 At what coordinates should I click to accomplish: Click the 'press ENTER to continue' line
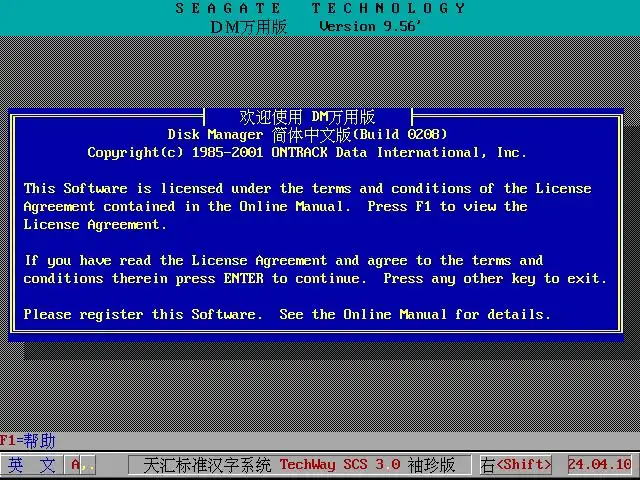(x=315, y=278)
